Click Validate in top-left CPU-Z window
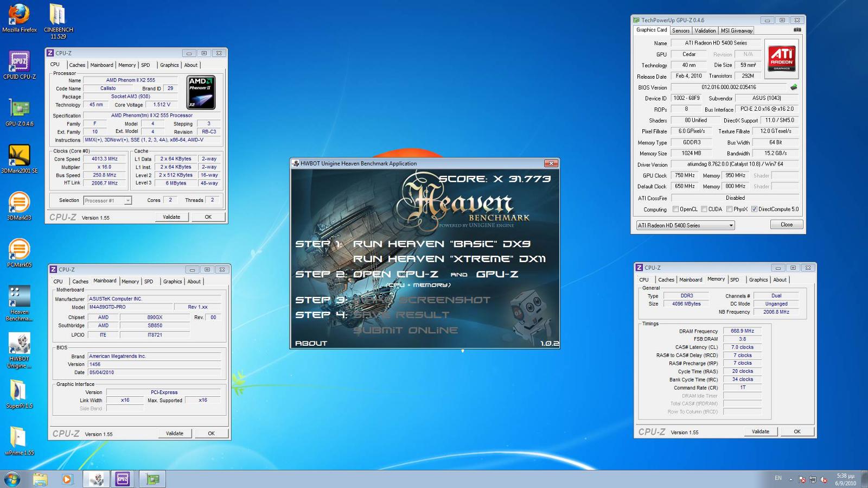 (171, 217)
